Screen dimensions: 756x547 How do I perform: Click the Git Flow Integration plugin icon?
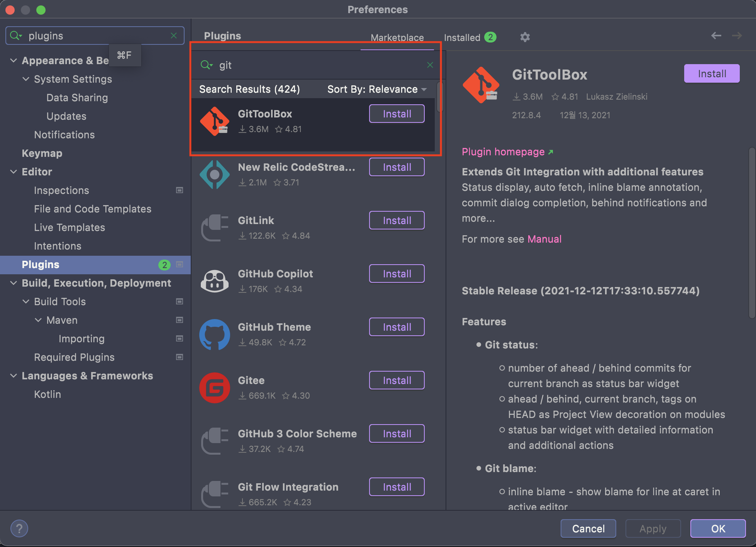click(215, 494)
